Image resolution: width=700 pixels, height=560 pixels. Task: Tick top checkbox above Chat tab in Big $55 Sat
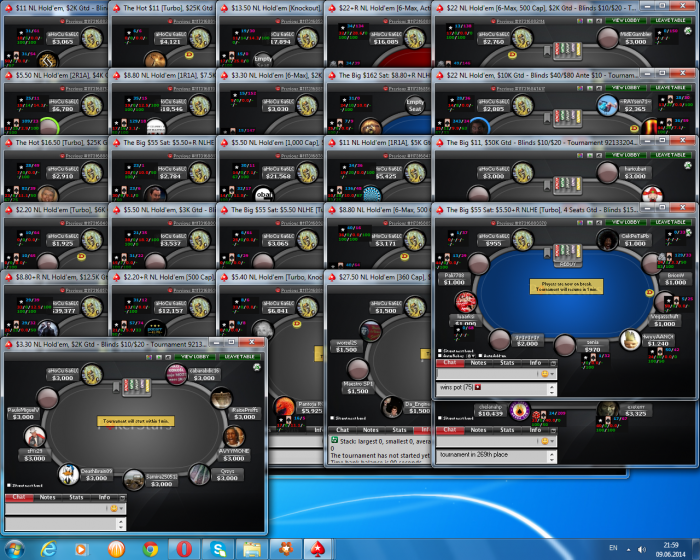(x=440, y=351)
